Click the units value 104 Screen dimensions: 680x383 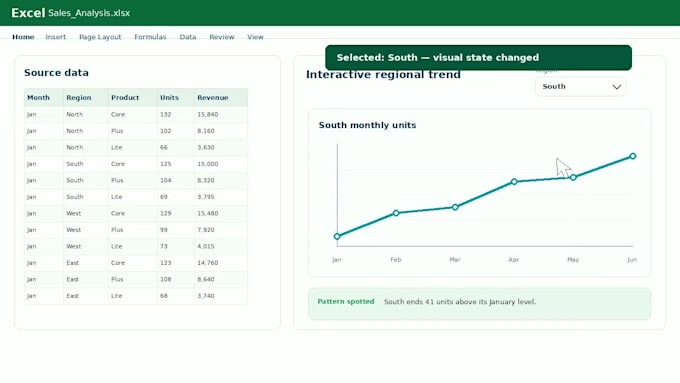point(166,180)
